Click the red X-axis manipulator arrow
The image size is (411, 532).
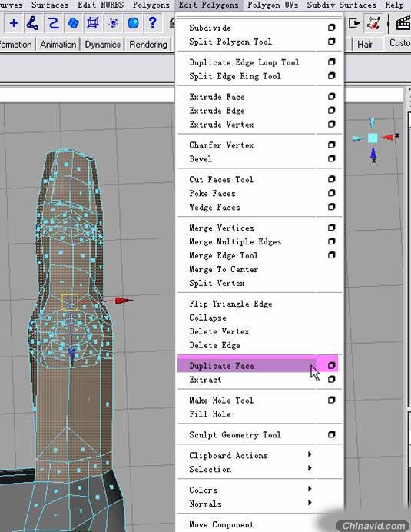click(x=124, y=301)
